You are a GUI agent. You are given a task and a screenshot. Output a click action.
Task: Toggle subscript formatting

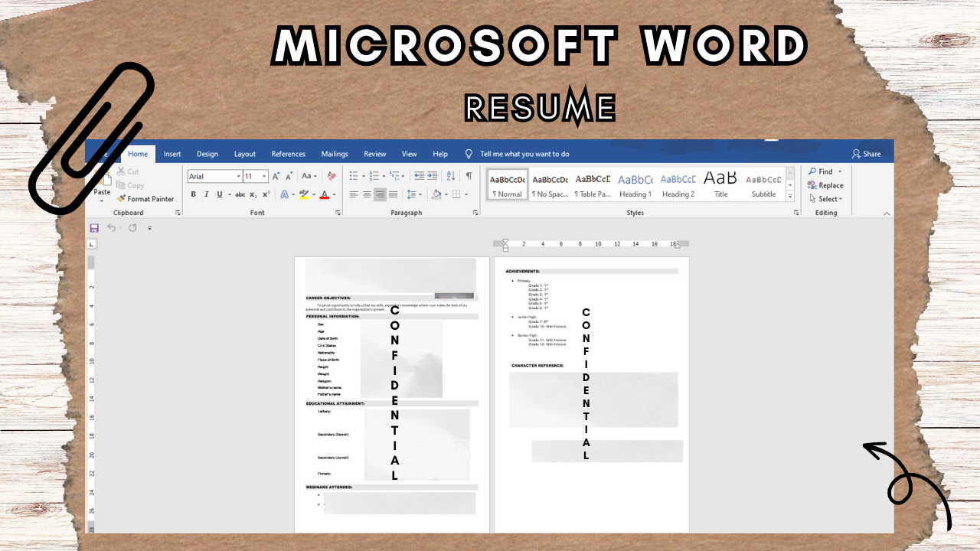point(253,194)
